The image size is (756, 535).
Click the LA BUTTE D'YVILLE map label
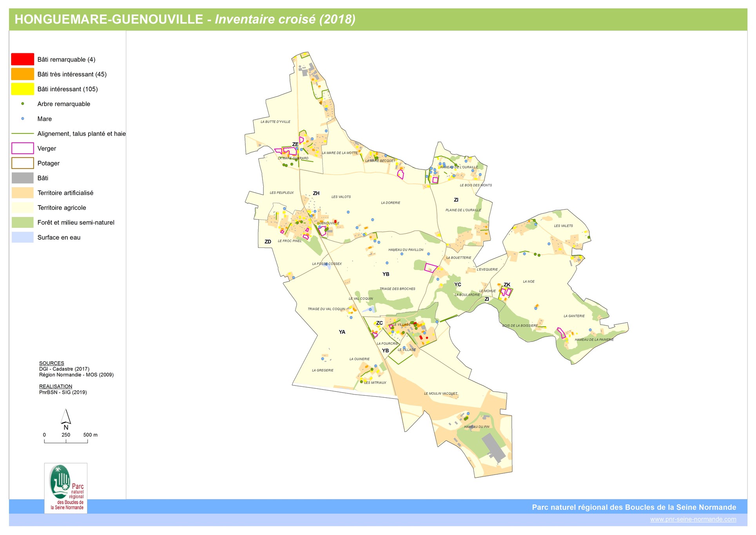click(276, 122)
